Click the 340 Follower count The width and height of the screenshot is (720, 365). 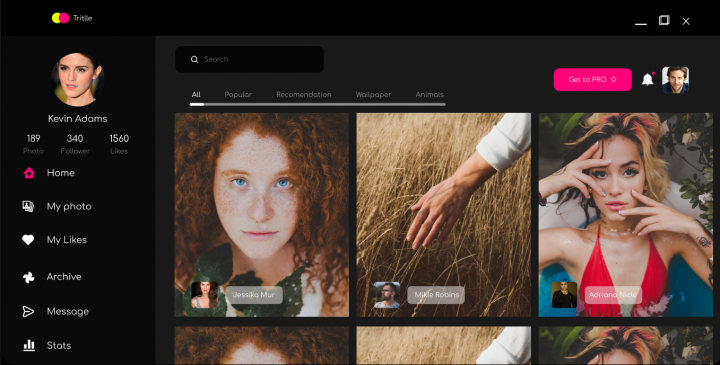75,144
